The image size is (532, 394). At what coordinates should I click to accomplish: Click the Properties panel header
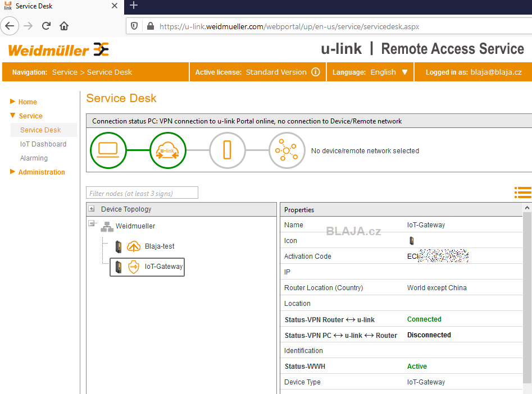[401, 209]
